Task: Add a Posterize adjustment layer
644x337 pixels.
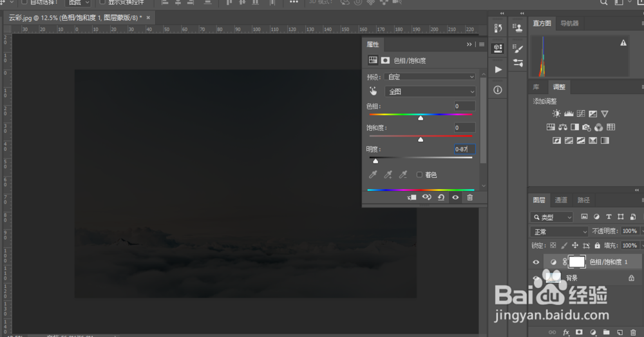Action: tap(569, 140)
